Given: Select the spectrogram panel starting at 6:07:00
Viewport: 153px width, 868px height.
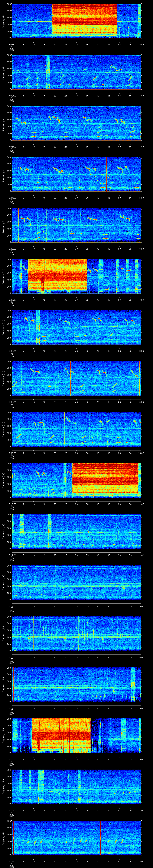Looking at the screenshot, I should coord(77,327).
